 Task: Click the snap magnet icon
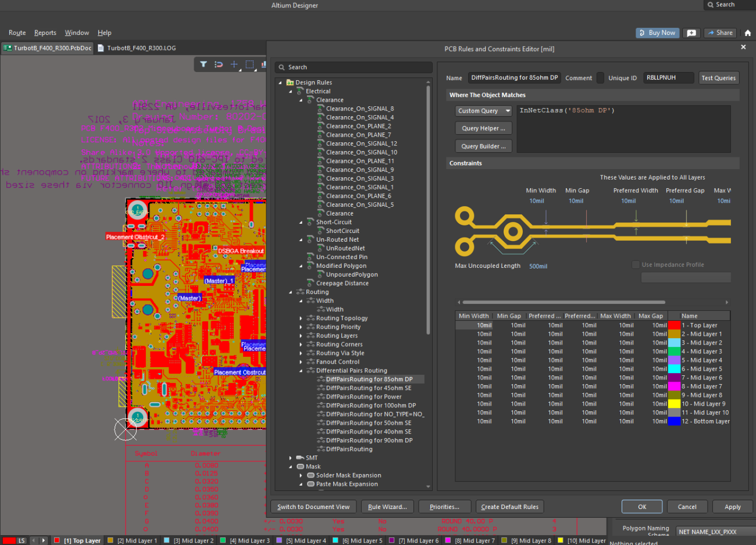click(219, 64)
